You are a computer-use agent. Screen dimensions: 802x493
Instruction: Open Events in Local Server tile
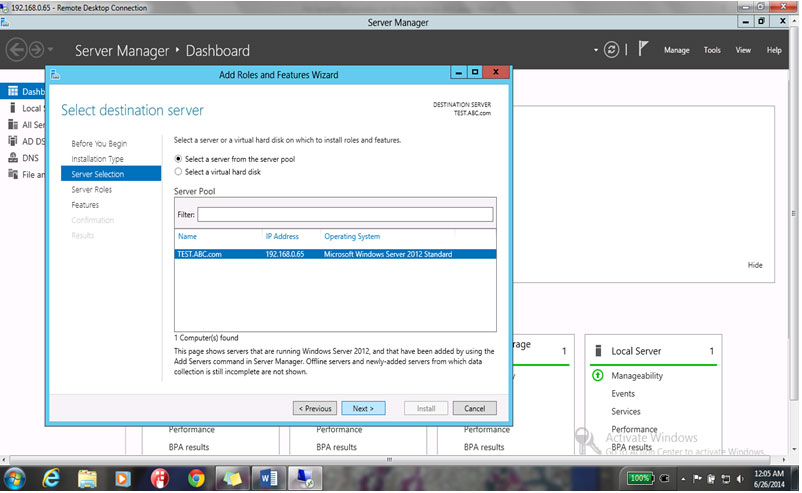tap(623, 394)
